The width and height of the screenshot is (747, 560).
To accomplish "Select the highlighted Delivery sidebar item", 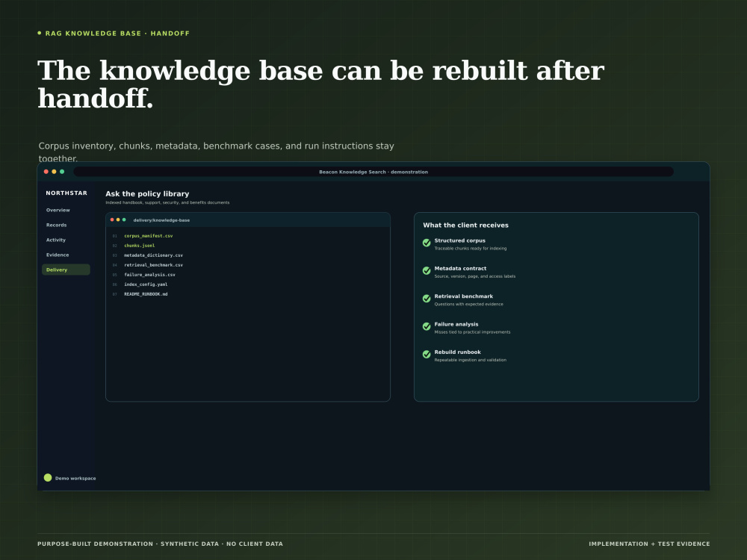I will [66, 270].
